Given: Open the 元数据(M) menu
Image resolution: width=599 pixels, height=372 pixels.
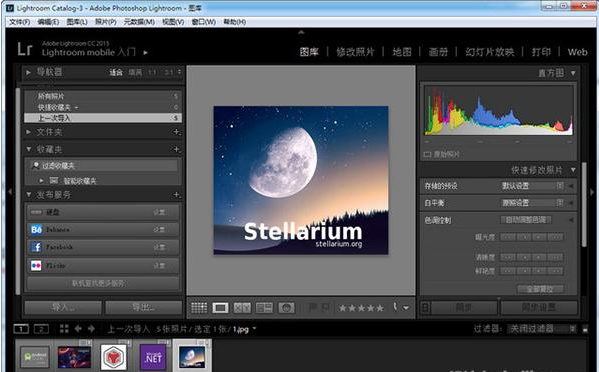Looking at the screenshot, I should click(139, 22).
